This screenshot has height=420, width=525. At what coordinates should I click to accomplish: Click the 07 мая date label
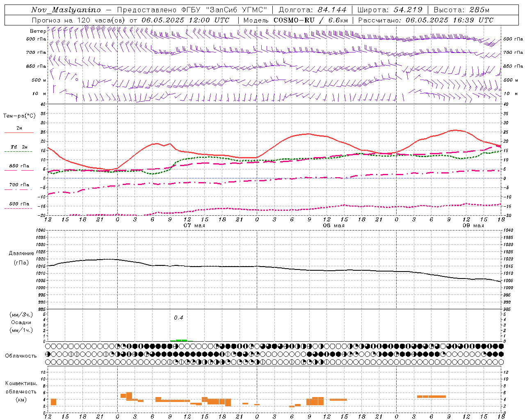coord(194,226)
